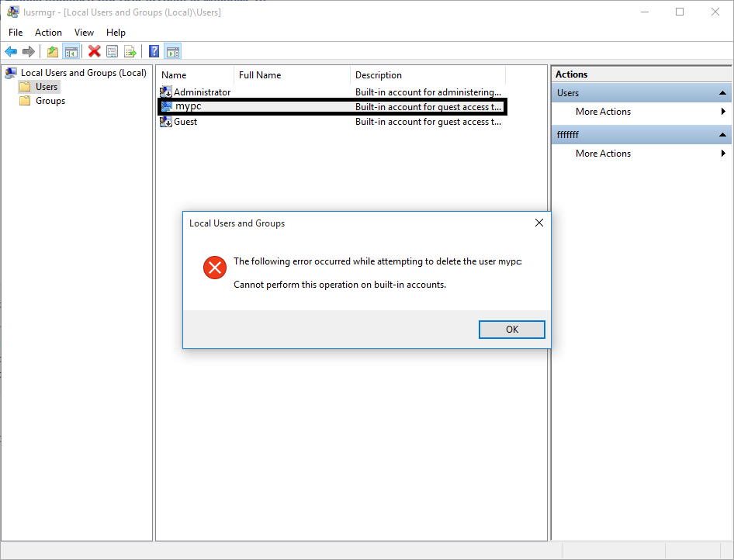
Task: Click the Forward navigation arrow
Action: 29,51
